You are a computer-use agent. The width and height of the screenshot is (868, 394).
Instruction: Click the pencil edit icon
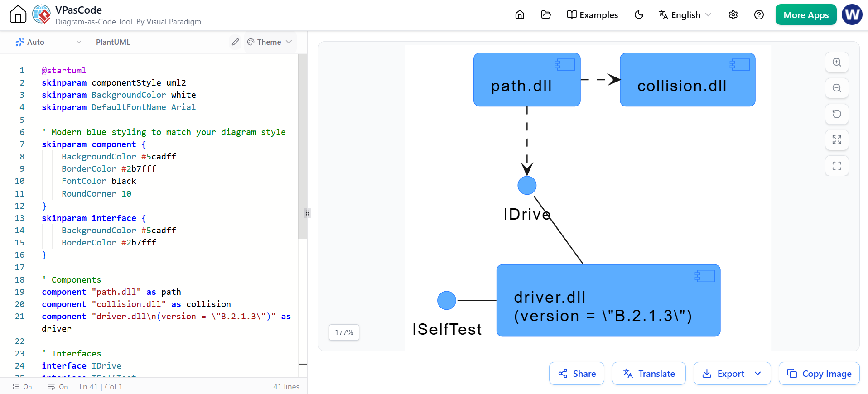point(235,42)
